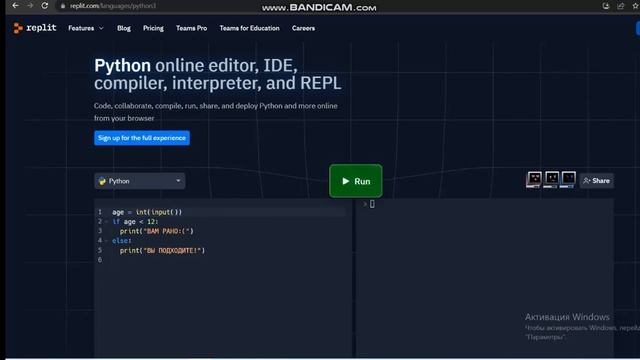This screenshot has width=640, height=360.
Task: Click the print "ВАМ РАНО:(" line
Action: [x=157, y=231]
